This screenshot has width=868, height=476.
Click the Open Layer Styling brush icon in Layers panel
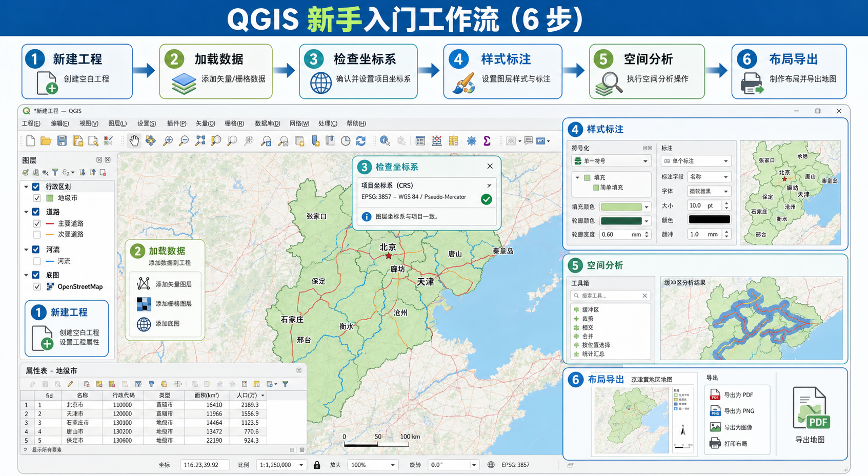coord(26,172)
